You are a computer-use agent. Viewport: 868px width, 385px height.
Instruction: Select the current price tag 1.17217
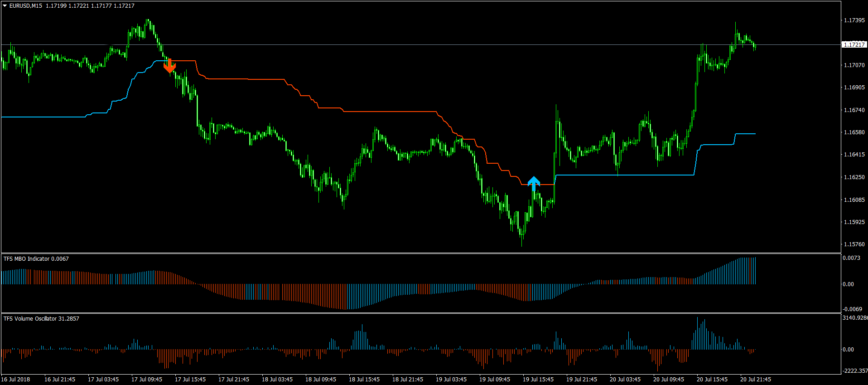(854, 44)
